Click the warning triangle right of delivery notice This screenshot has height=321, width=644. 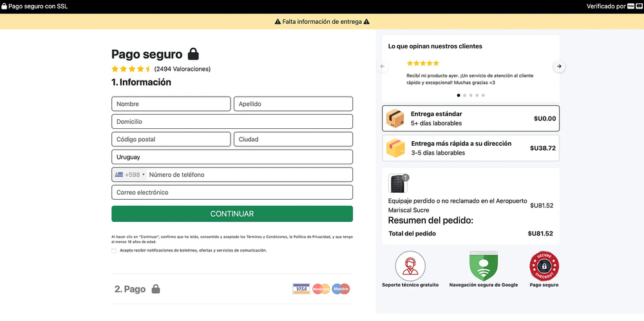(366, 22)
